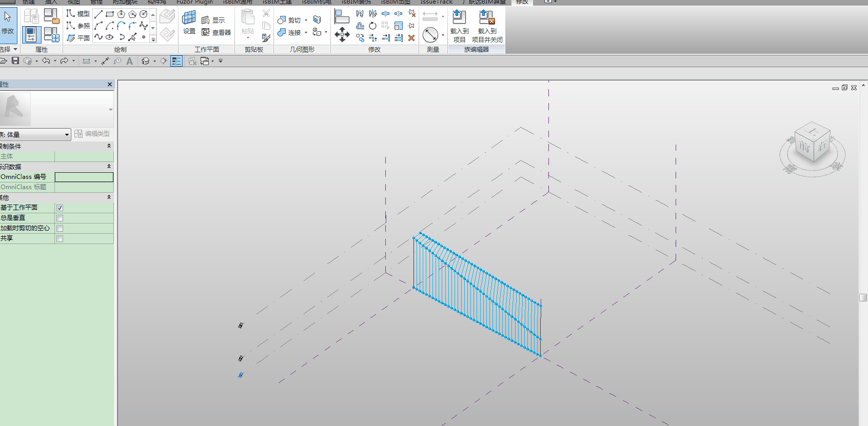Select the circle draw tool
The image size is (868, 426).
[144, 14]
